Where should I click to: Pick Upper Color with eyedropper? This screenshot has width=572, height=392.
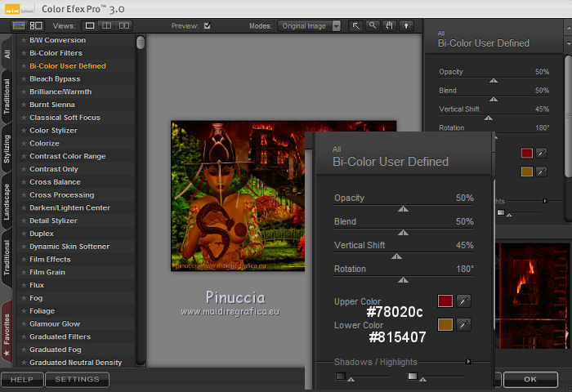463,301
